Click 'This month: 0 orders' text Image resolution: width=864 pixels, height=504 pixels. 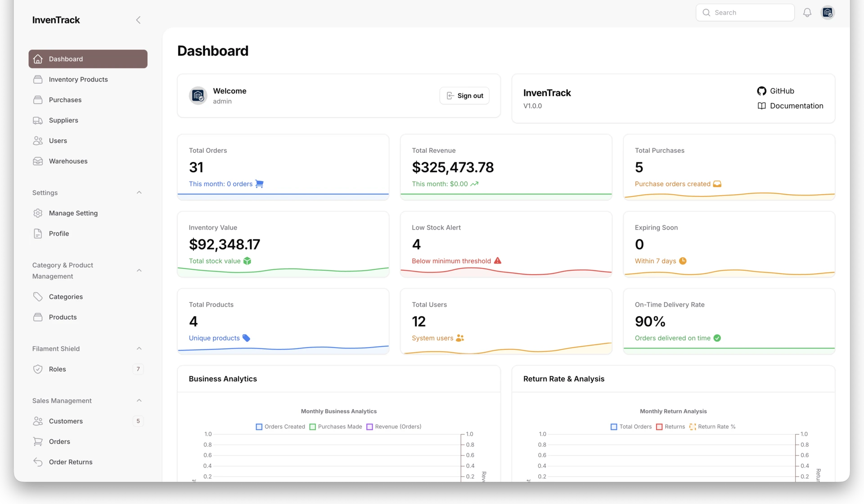point(220,184)
